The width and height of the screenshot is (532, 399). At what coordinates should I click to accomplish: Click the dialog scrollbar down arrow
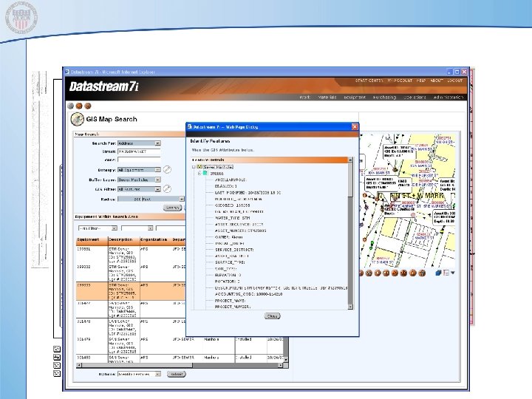click(x=350, y=307)
